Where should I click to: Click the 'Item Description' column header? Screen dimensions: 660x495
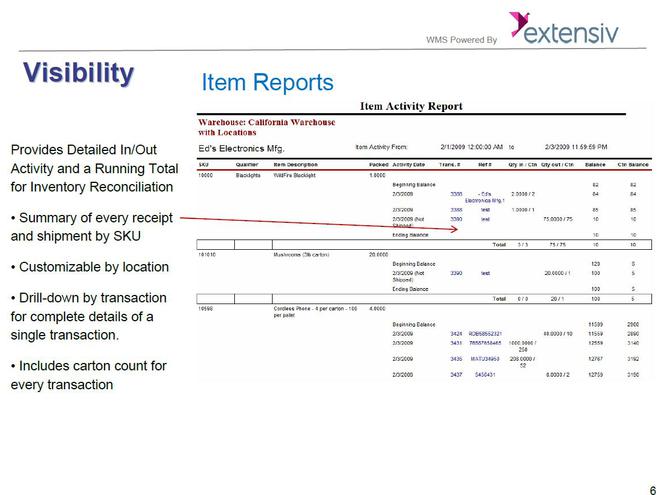295,165
